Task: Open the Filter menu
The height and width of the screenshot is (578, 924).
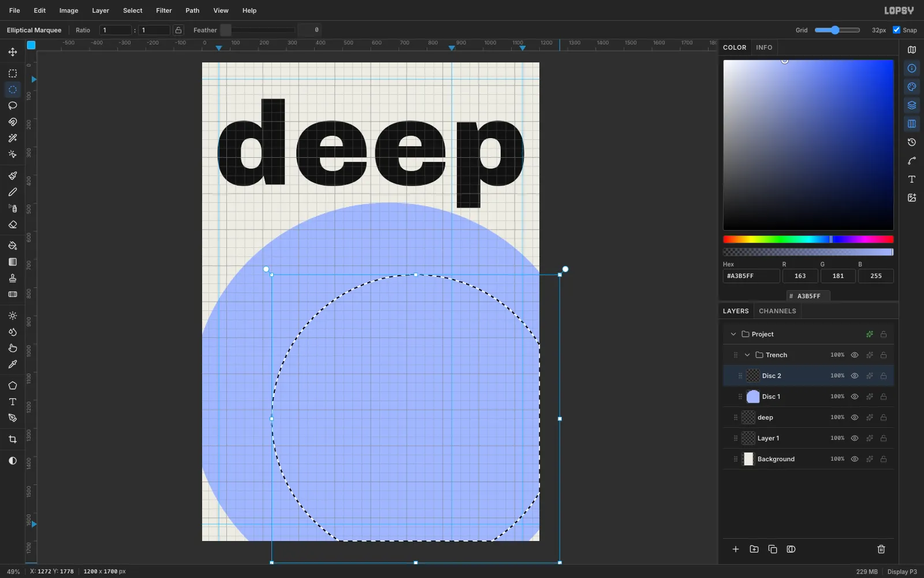Action: tap(164, 10)
